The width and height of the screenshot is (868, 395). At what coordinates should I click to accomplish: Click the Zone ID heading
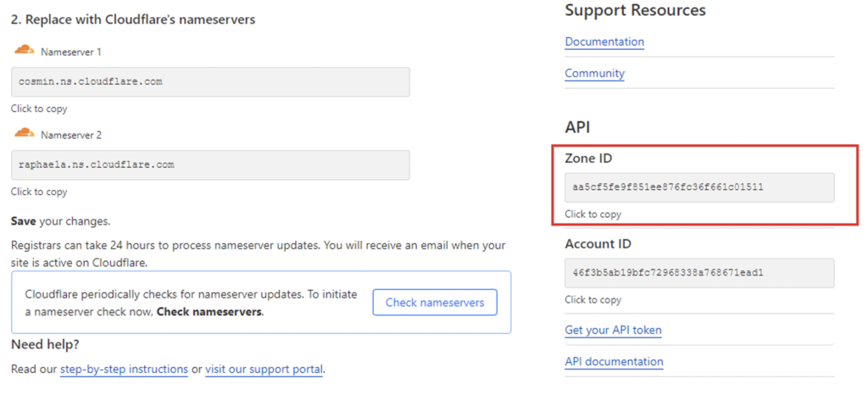click(588, 159)
